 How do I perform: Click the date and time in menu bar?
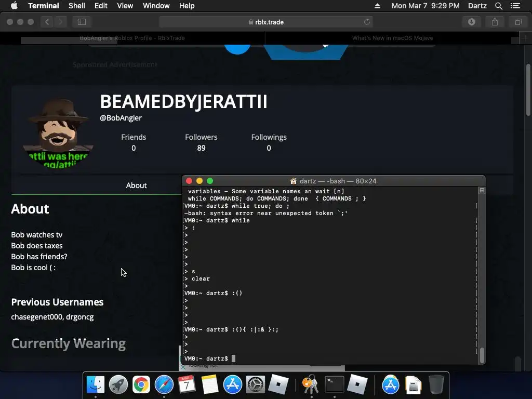coord(425,6)
